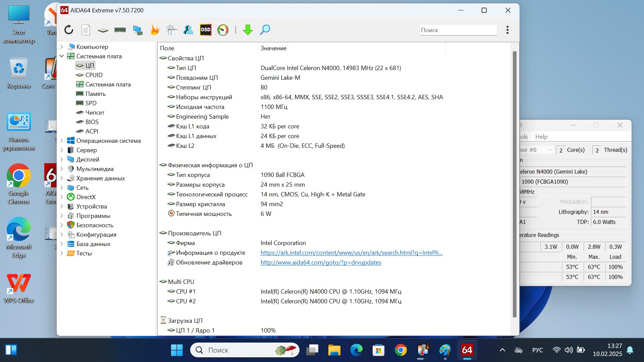644x362 pixels.
Task: Expand the Дисплей tree node
Action: coord(62,159)
